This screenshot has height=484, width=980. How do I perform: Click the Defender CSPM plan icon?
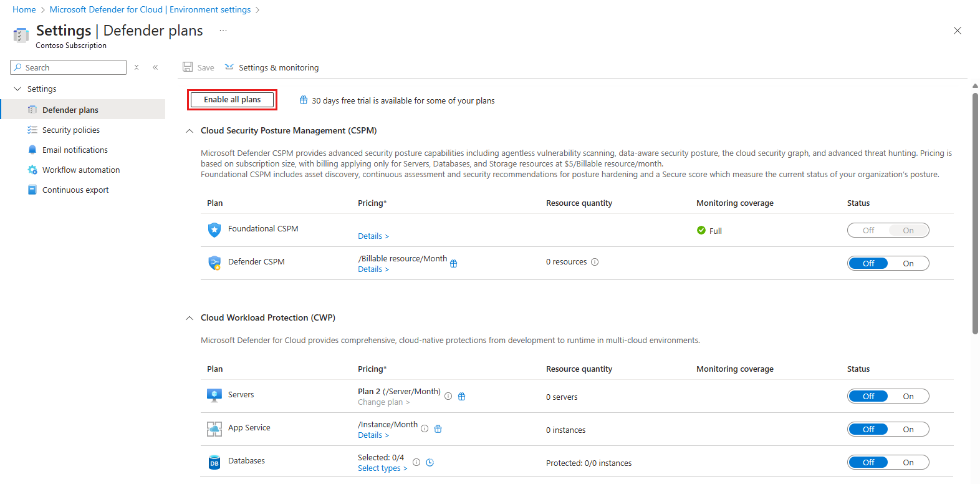coord(214,263)
